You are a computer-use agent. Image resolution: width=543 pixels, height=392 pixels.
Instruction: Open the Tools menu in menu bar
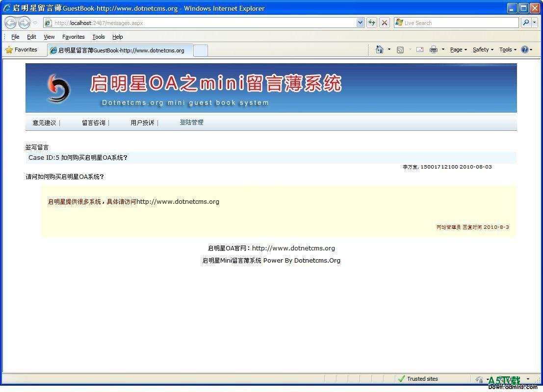click(99, 37)
